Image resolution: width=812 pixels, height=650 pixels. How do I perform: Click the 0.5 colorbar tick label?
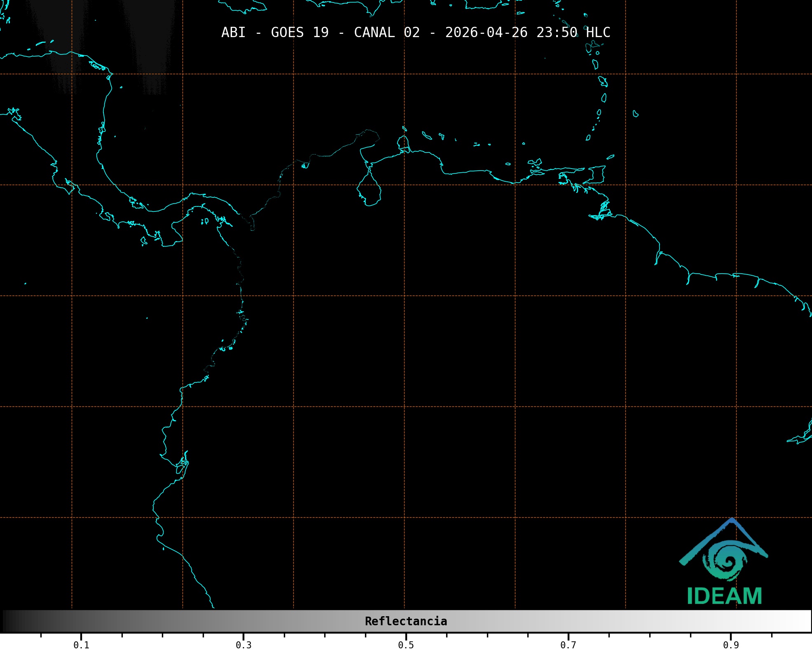(x=406, y=645)
